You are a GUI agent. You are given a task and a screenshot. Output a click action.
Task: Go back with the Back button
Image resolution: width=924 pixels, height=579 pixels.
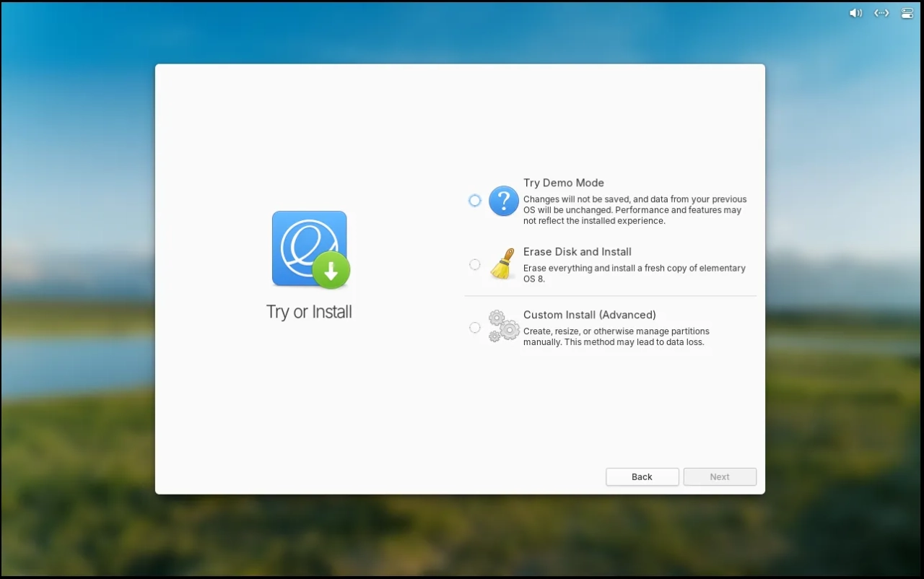click(642, 476)
